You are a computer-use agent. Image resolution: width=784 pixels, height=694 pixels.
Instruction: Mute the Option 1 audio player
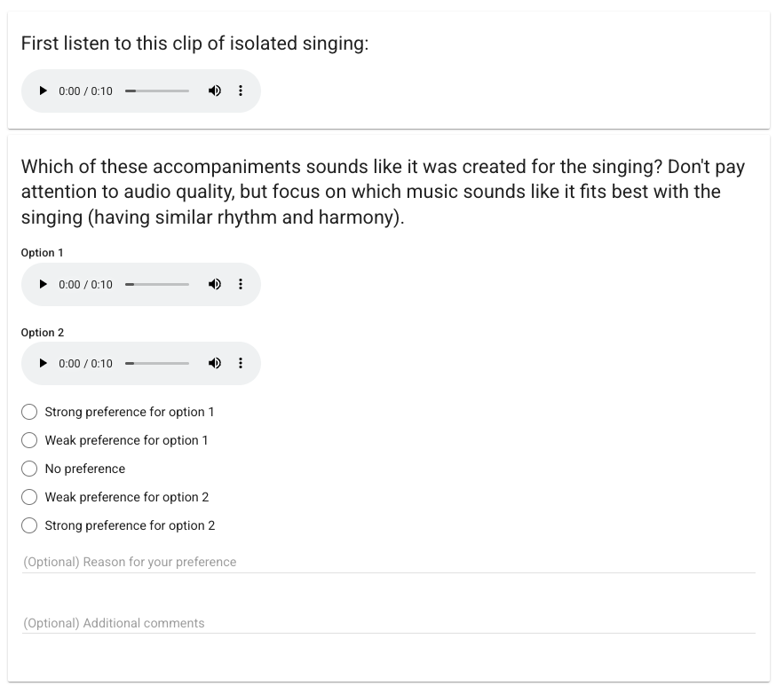click(x=215, y=284)
